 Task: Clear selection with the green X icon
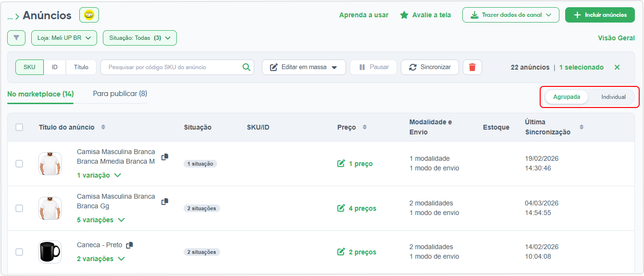pyautogui.click(x=617, y=67)
